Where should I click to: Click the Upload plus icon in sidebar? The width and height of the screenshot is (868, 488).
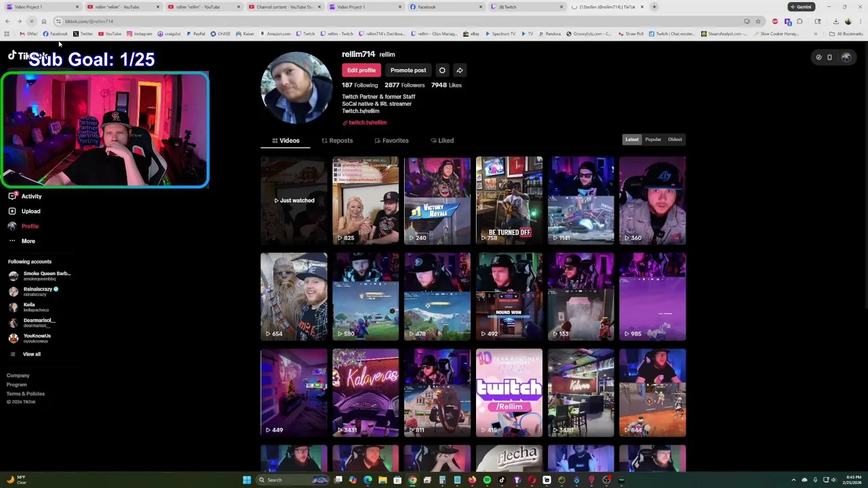click(12, 211)
